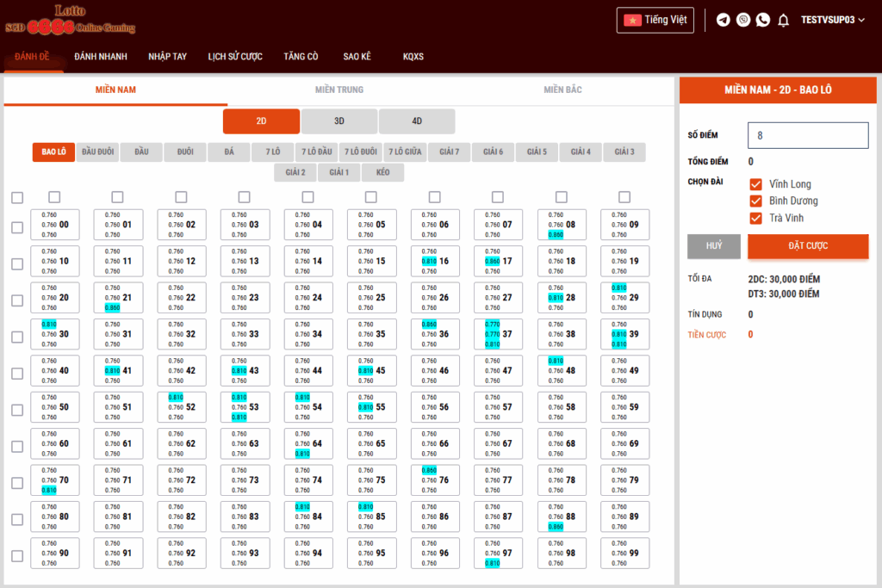Choose the 7 LÔ GIỮA bet option
Viewport: 882px width, 588px height.
[405, 152]
